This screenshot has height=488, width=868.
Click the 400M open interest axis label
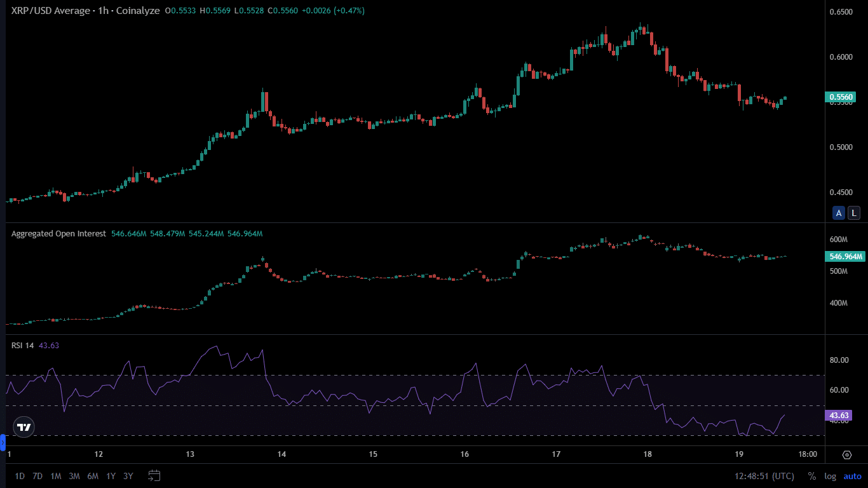[839, 303]
